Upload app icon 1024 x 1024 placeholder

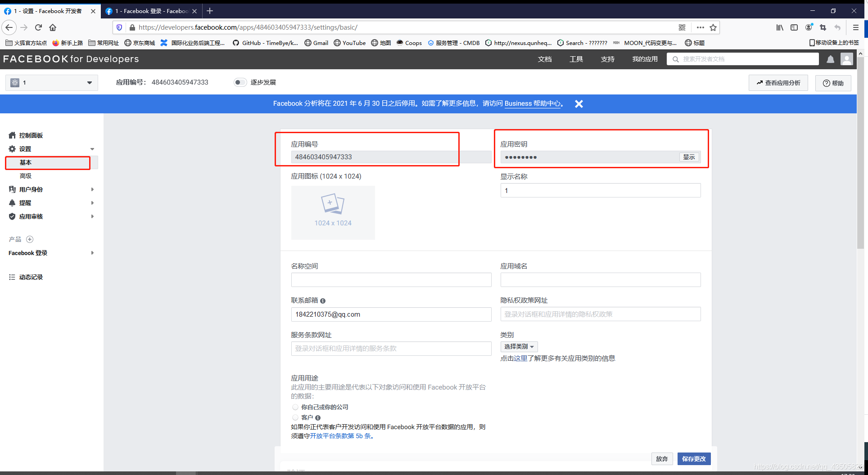333,212
